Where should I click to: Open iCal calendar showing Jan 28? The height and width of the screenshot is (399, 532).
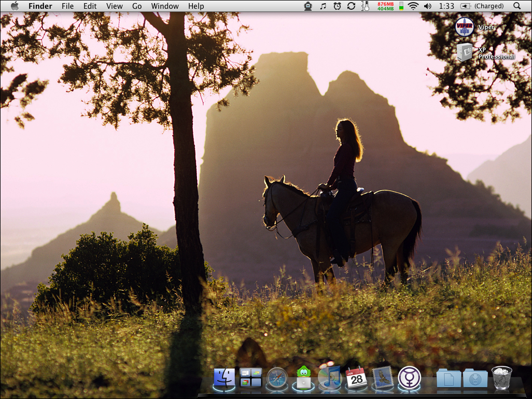(356, 378)
